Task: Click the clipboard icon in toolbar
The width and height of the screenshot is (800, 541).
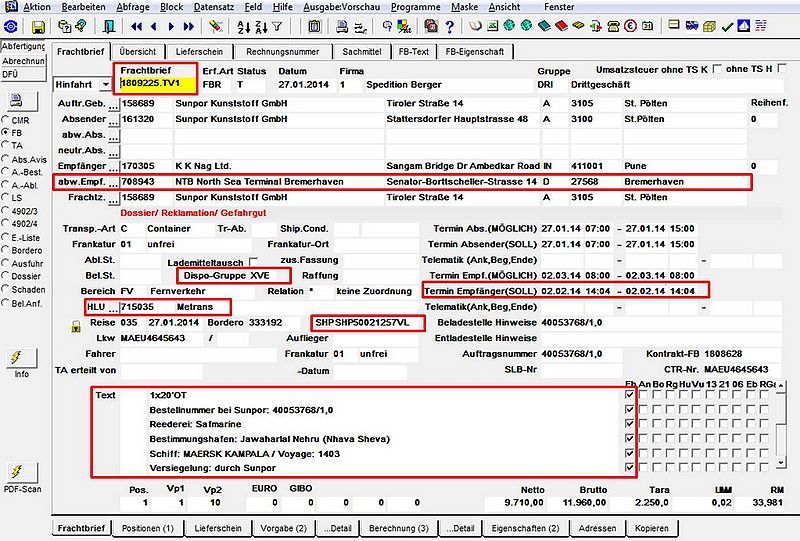Action: 314,26
